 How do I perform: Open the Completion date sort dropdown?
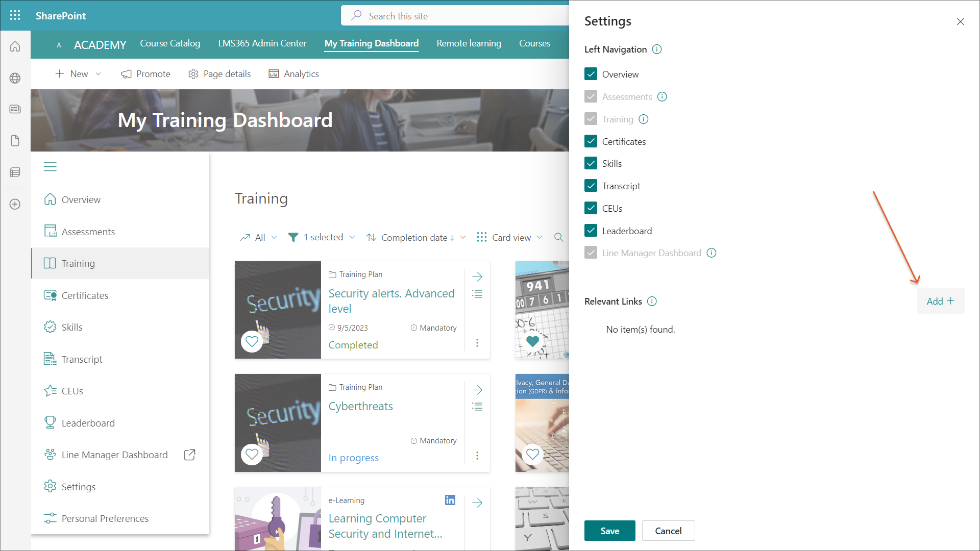pos(462,237)
